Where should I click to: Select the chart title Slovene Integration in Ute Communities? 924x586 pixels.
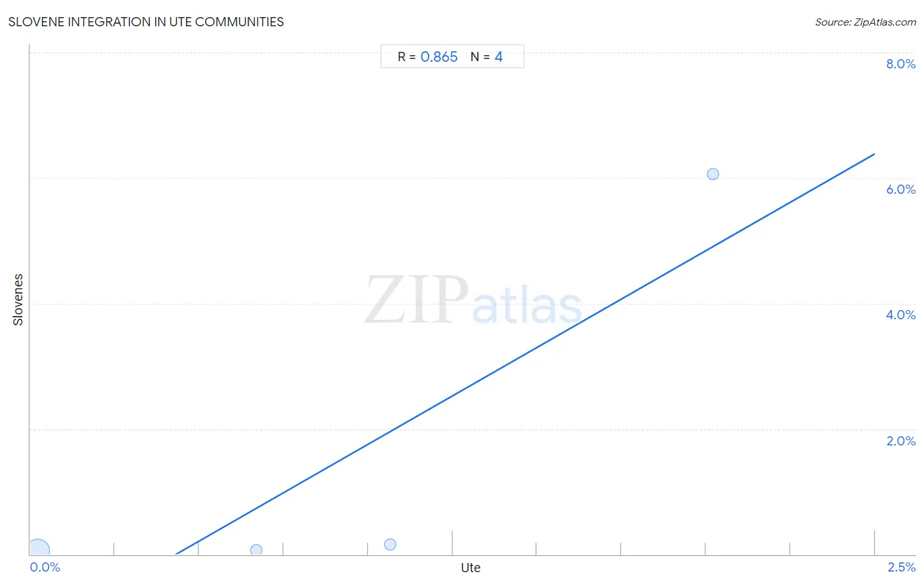(x=146, y=22)
